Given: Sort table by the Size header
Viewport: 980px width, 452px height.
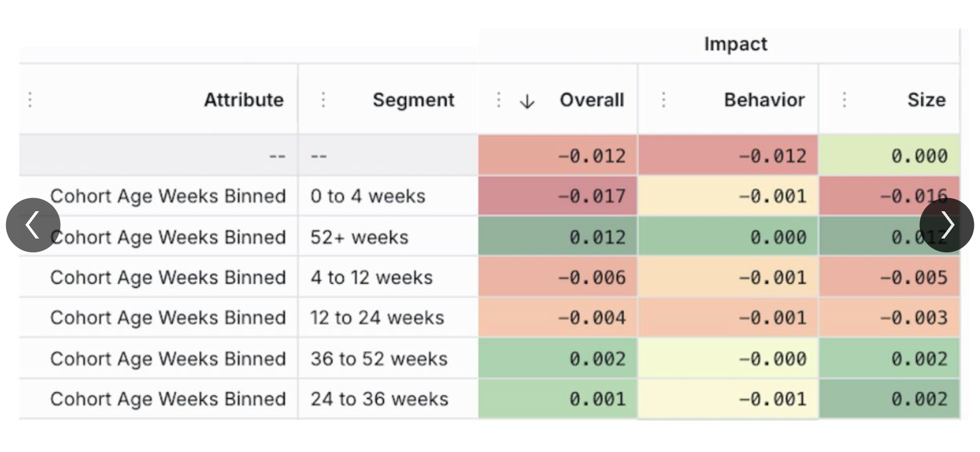Looking at the screenshot, I should [926, 100].
